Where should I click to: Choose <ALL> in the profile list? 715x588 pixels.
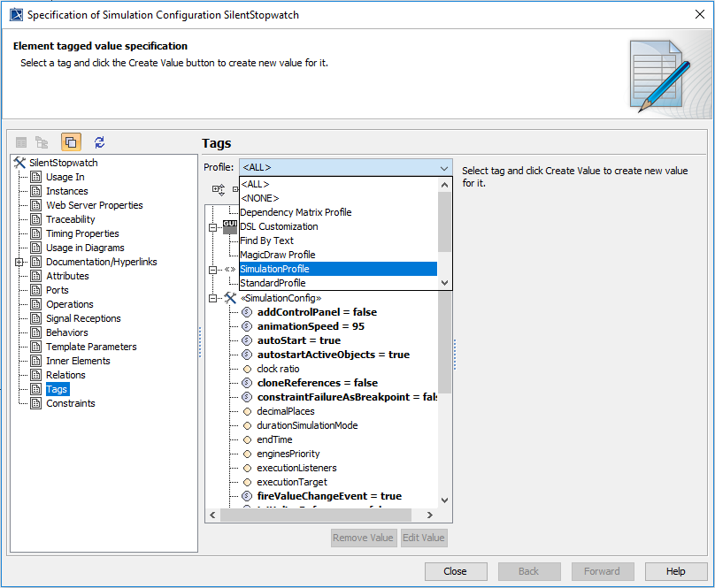338,184
